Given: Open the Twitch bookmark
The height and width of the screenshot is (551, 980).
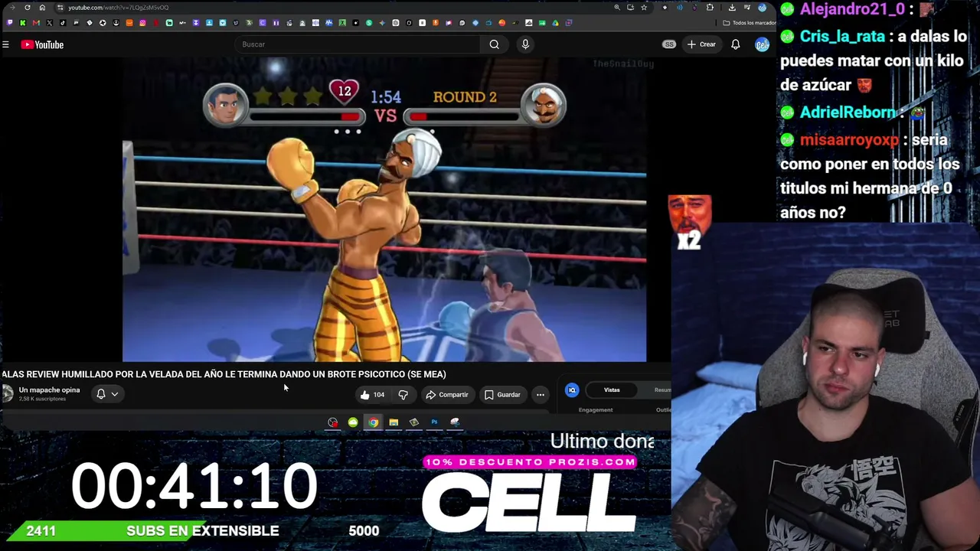Looking at the screenshot, I should click(x=10, y=23).
